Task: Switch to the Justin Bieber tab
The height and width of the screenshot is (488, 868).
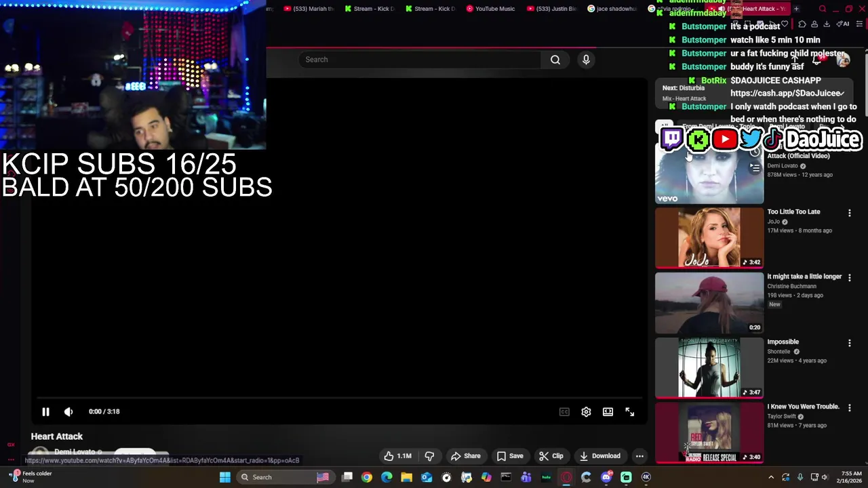Action: point(551,9)
